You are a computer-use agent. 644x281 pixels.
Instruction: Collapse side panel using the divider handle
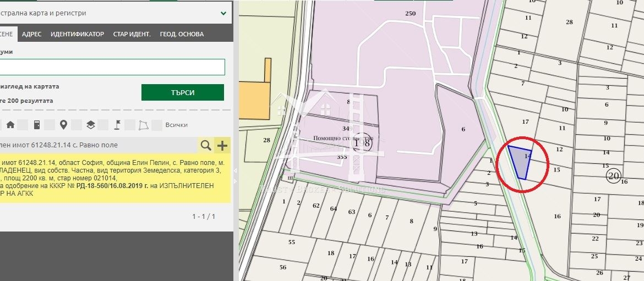236,170
